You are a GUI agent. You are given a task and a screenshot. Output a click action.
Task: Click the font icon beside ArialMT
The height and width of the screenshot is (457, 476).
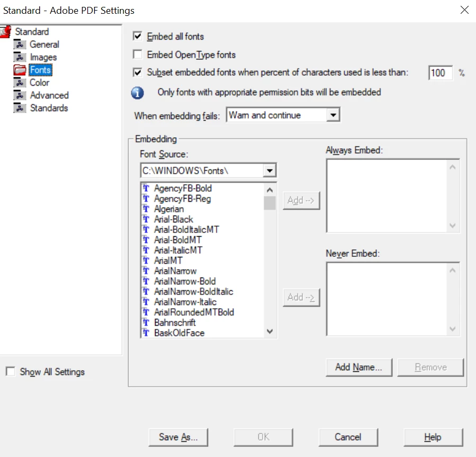tap(146, 261)
